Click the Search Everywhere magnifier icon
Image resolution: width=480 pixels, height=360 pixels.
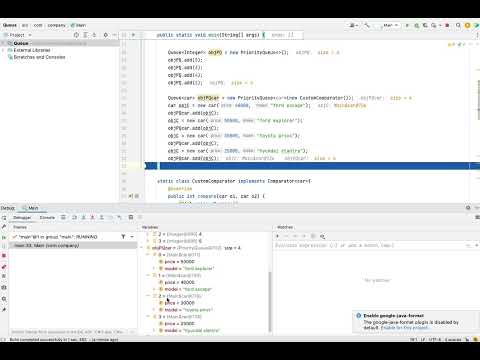pos(458,25)
